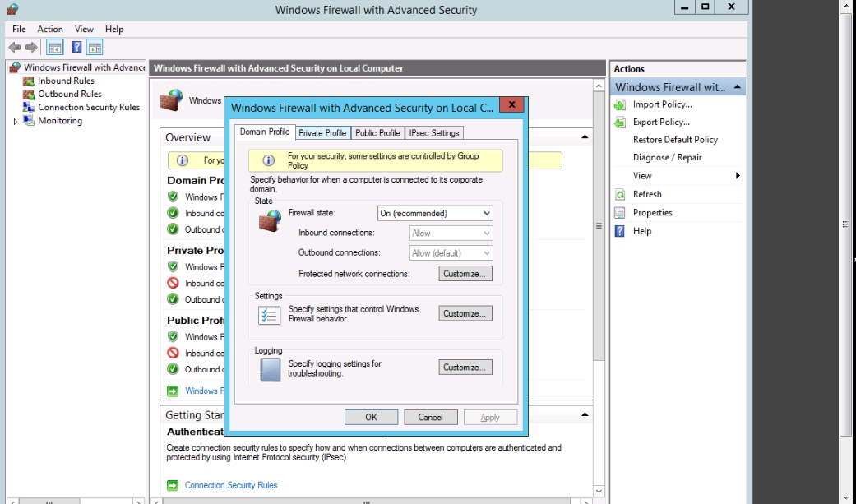Click Customize for Logging settings
Image resolution: width=856 pixels, height=504 pixels.
click(465, 368)
